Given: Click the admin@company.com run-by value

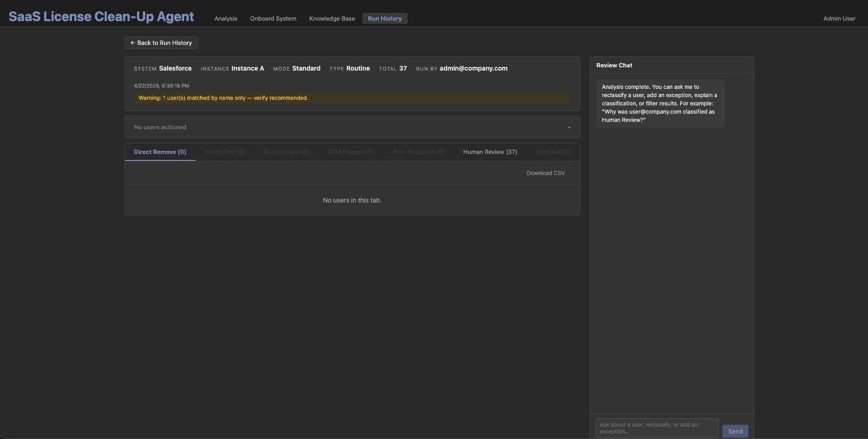Looking at the screenshot, I should tap(474, 68).
